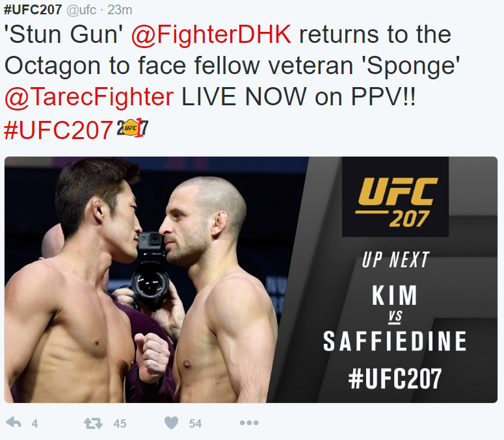504x440 pixels.
Task: Click the bold #UFC207 account display name
Action: (x=33, y=10)
